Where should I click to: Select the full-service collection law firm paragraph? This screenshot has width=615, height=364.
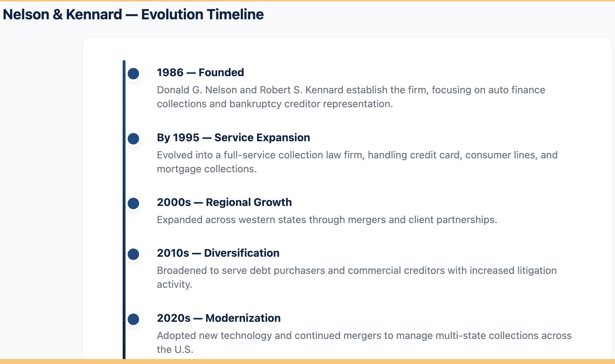(x=357, y=162)
